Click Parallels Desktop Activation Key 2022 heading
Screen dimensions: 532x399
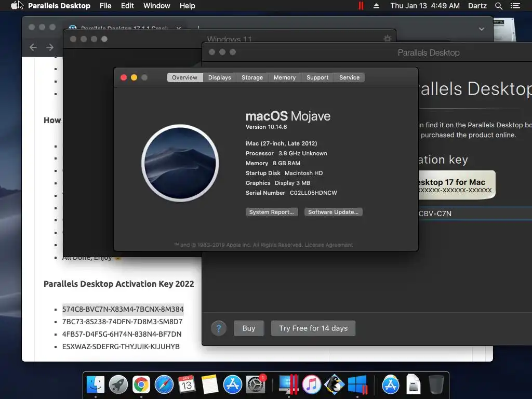[x=119, y=284]
